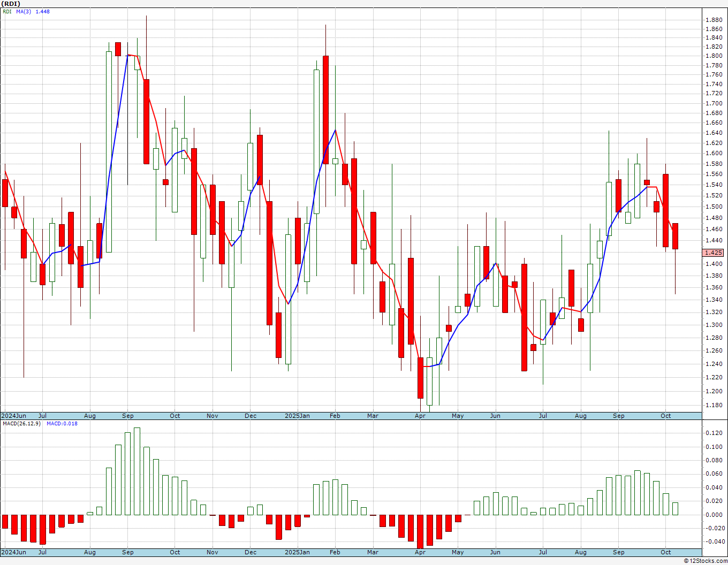Select the 1.240 price axis label
The width and height of the screenshot is (728, 565).
pyautogui.click(x=714, y=364)
